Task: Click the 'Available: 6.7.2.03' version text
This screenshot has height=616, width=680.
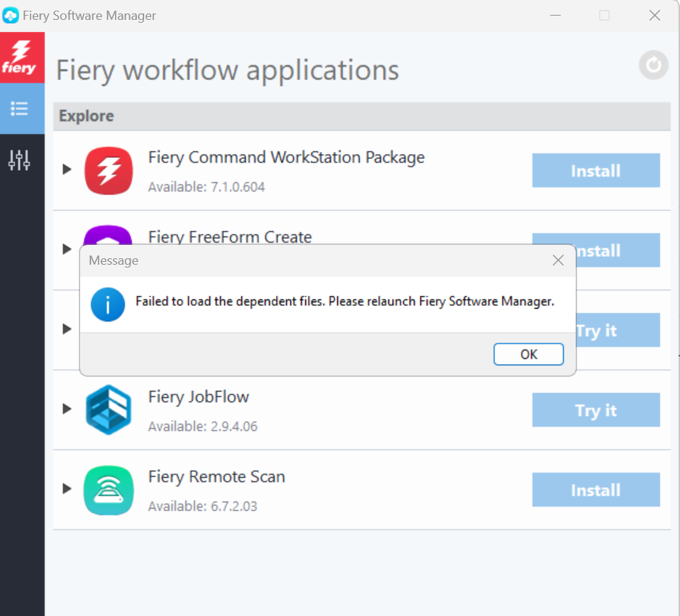Action: click(203, 506)
